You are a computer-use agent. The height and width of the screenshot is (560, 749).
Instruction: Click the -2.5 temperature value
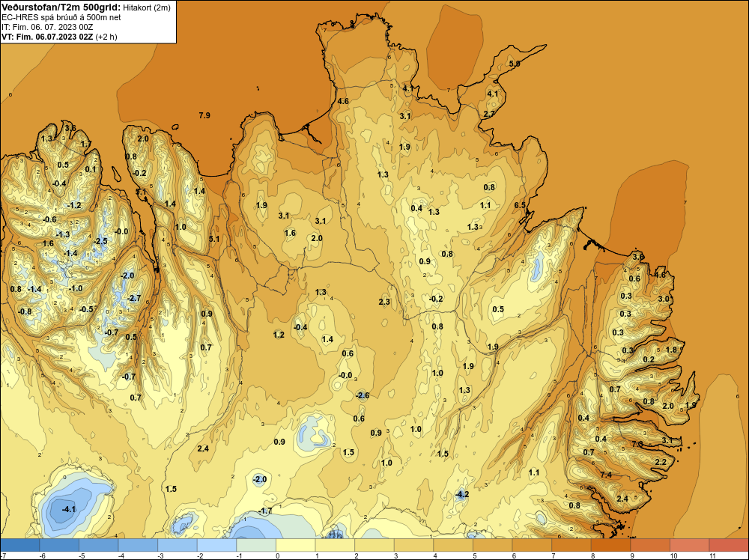pyautogui.click(x=100, y=242)
